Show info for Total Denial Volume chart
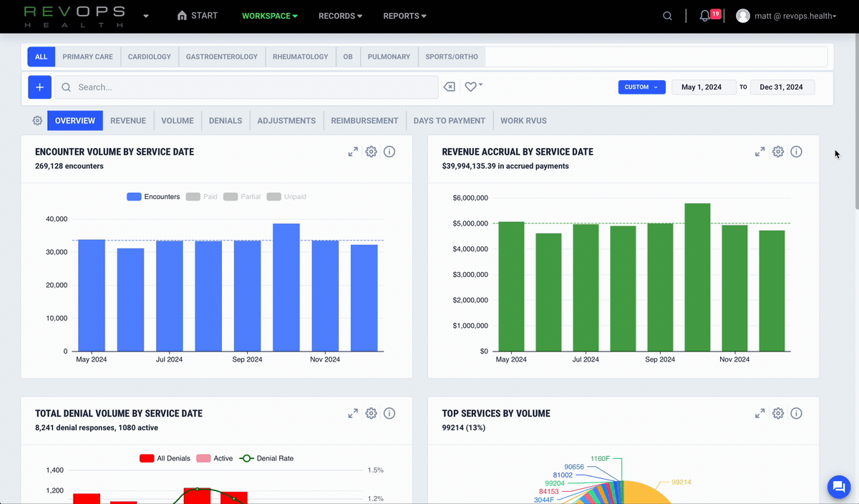 [x=389, y=413]
